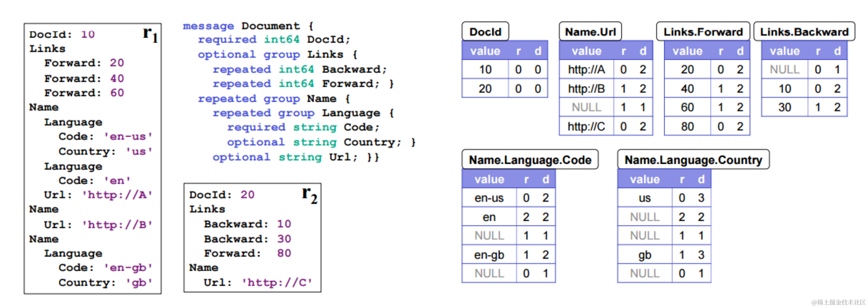Select the "required int64 DocId;" schema line
The height and width of the screenshot is (308, 868).
click(274, 40)
